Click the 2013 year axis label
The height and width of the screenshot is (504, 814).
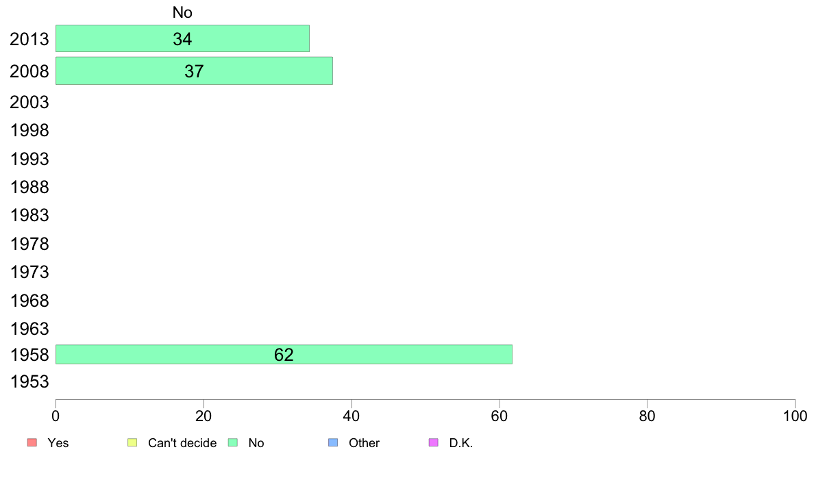tap(29, 39)
